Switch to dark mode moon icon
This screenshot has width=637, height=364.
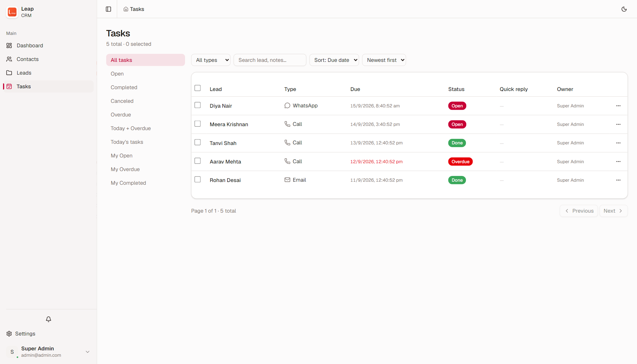[x=624, y=9]
